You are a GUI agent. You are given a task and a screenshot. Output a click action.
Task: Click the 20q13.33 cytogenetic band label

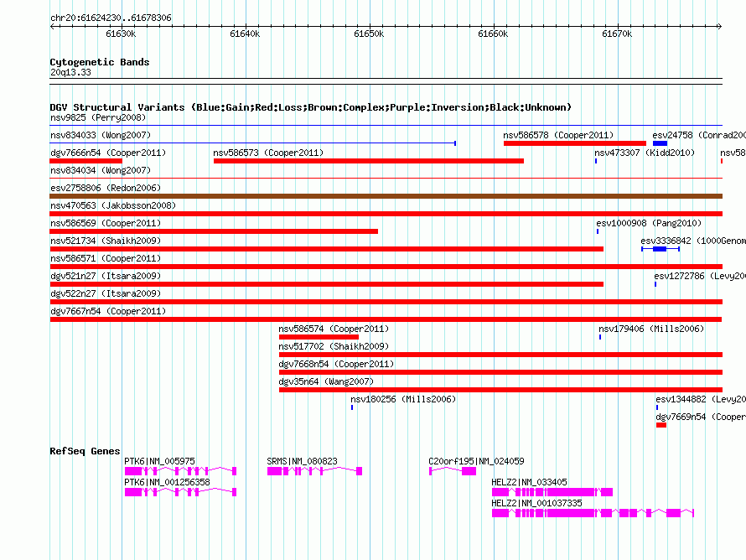point(70,73)
